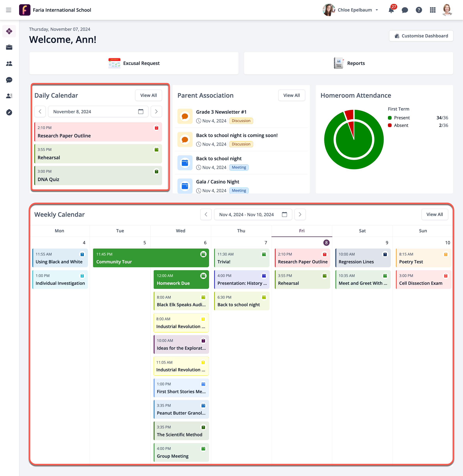Viewport: 463px width, 476px height.
Task: Open the Community Tour weekly event
Action: [x=151, y=258]
